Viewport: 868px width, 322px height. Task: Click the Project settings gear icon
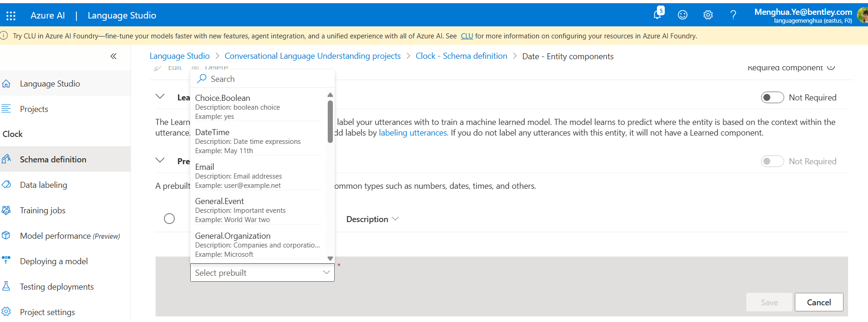coord(6,311)
